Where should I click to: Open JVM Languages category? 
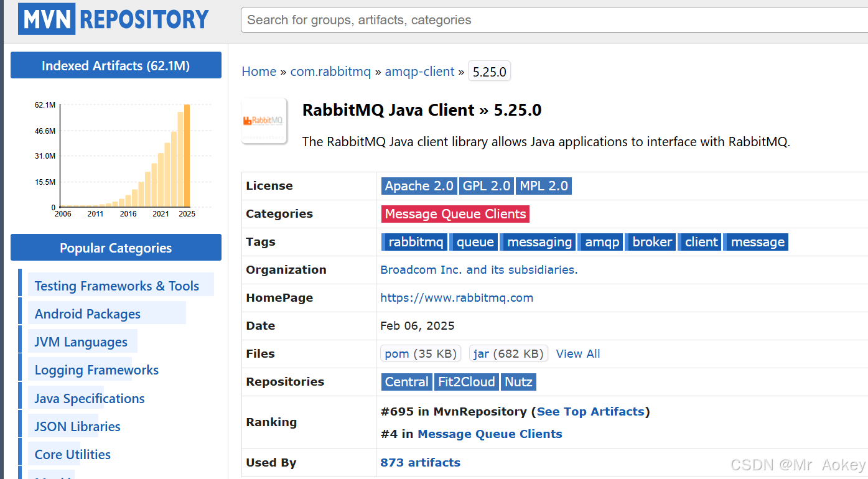pyautogui.click(x=81, y=342)
